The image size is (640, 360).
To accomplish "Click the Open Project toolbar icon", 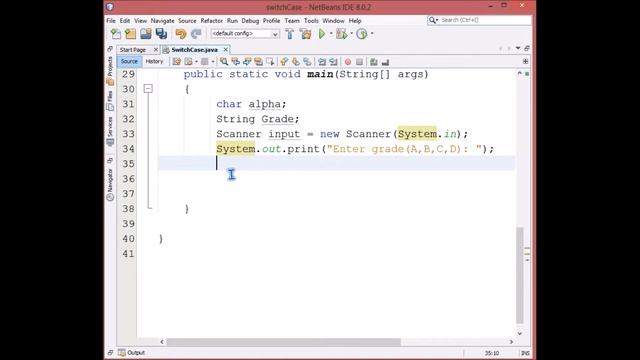I will 146,34.
